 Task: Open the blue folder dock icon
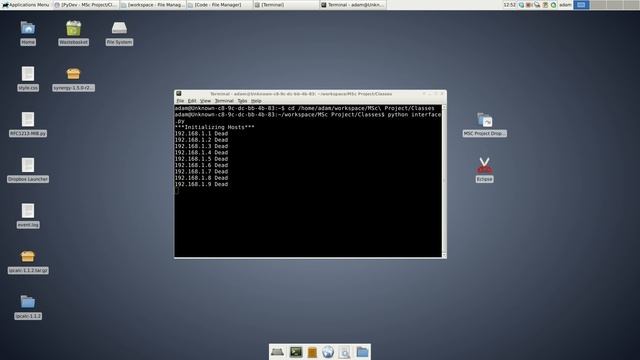point(362,352)
